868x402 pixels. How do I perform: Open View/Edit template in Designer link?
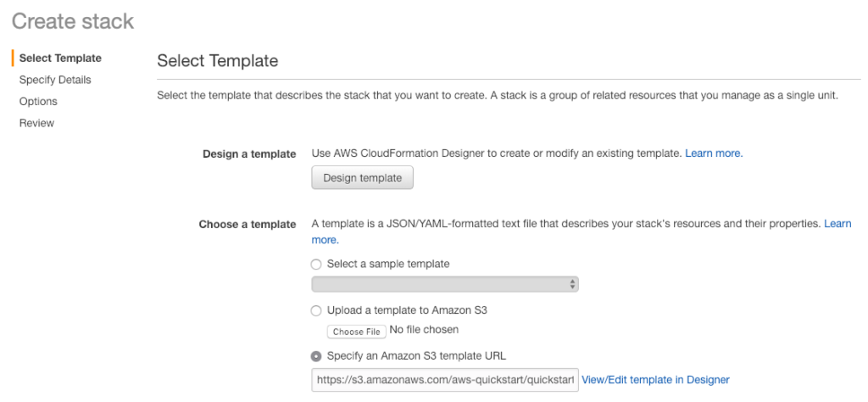655,380
